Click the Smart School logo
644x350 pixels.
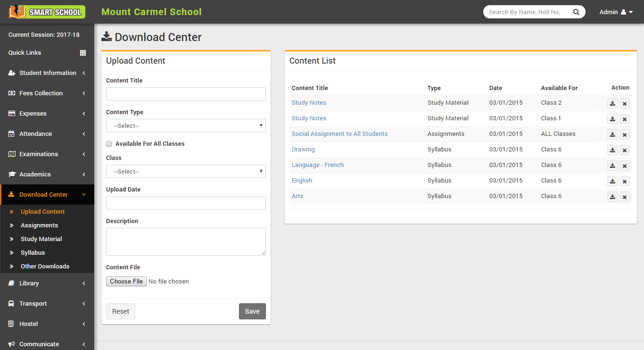47,12
